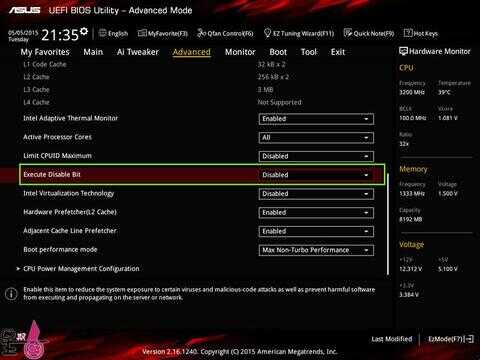Image resolution: width=480 pixels, height=360 pixels.
Task: Click EzMode(F7) button text
Action: coord(446,339)
